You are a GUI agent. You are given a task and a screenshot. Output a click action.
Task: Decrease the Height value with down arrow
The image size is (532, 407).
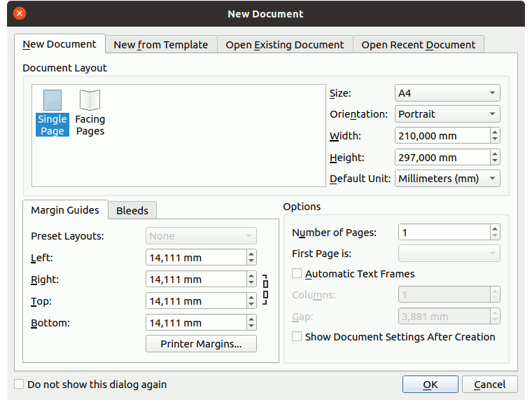pyautogui.click(x=495, y=160)
